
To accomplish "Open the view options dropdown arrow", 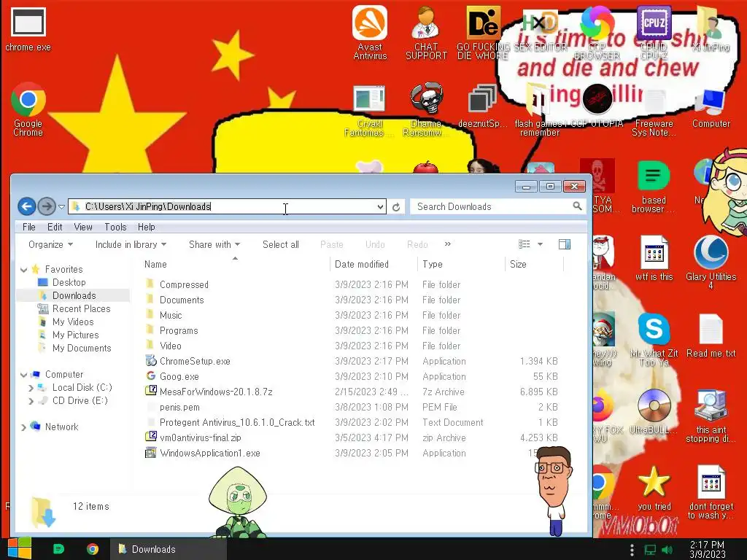I will point(540,244).
